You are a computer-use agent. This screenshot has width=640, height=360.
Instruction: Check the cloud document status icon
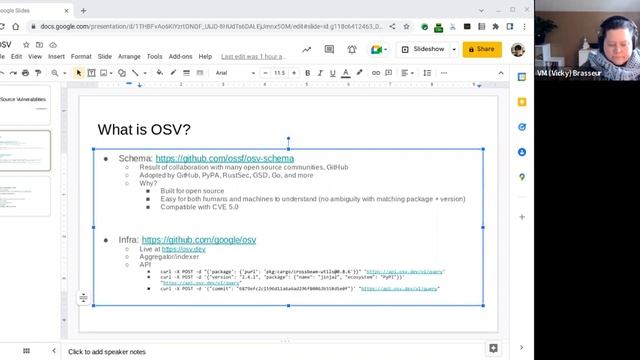[x=53, y=45]
